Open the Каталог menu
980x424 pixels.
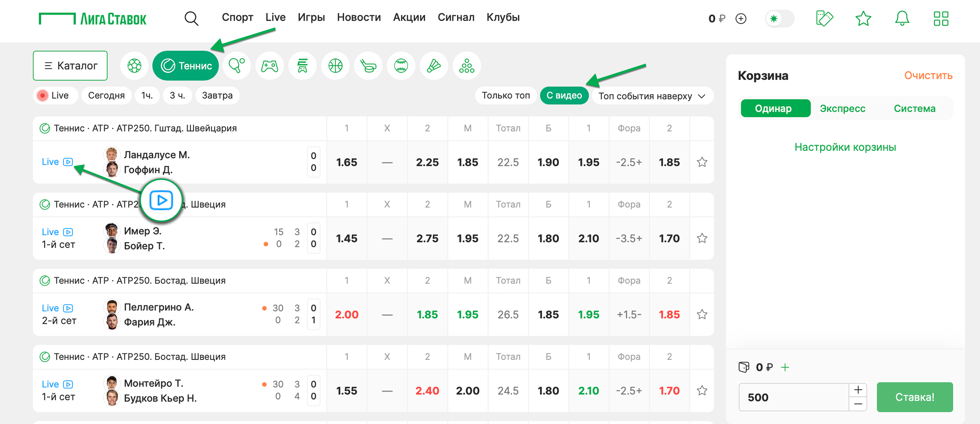click(70, 66)
